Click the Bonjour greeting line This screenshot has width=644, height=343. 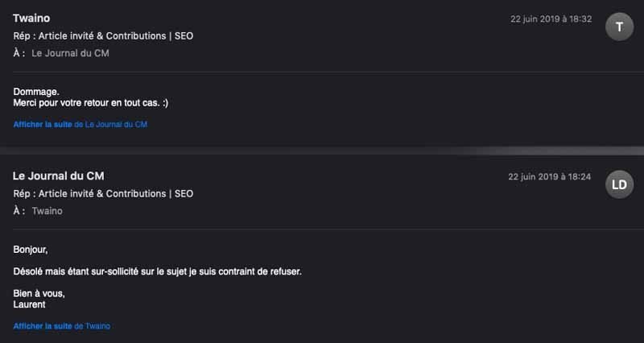click(x=31, y=250)
